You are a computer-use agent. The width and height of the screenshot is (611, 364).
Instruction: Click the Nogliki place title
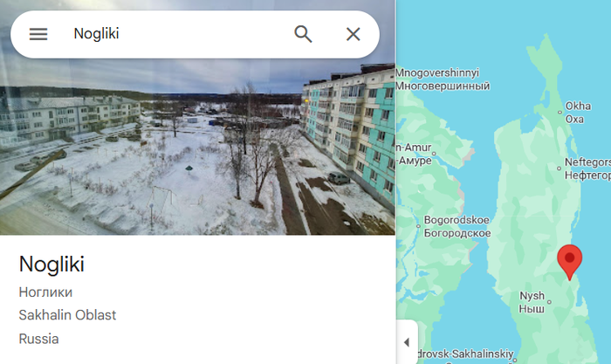pyautogui.click(x=51, y=264)
